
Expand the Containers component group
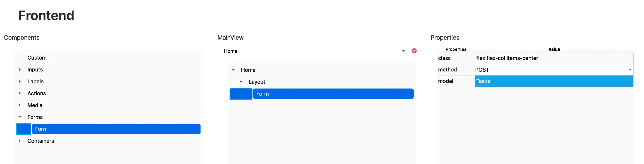[20, 141]
